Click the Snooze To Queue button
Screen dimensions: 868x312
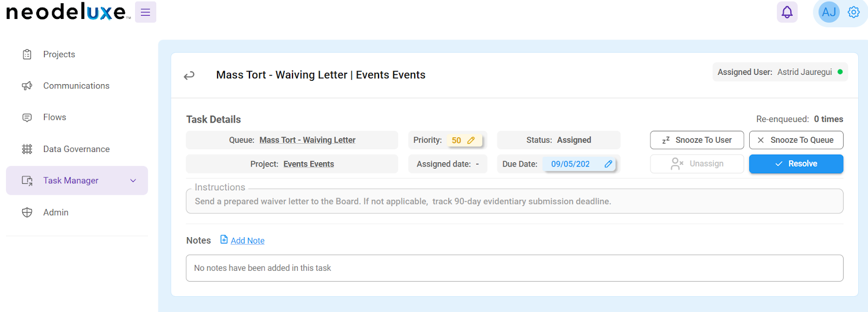(796, 140)
